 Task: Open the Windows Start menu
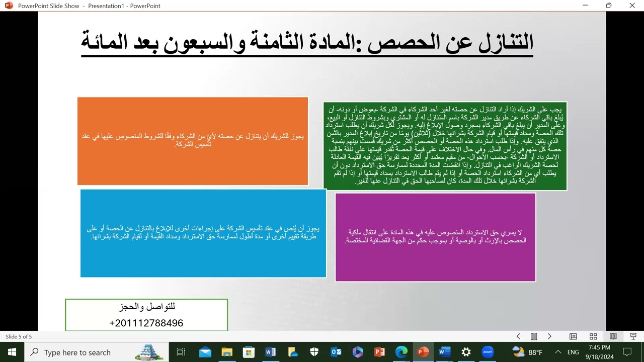click(12, 352)
